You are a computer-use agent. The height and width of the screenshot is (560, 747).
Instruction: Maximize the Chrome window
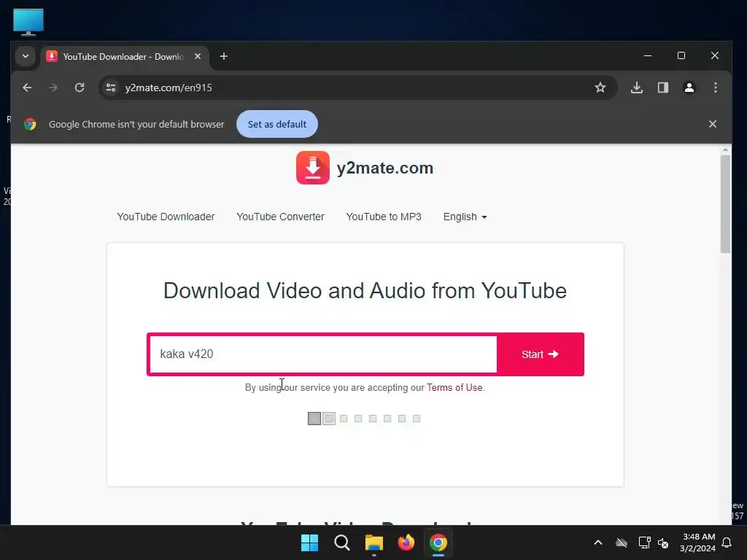pos(681,55)
